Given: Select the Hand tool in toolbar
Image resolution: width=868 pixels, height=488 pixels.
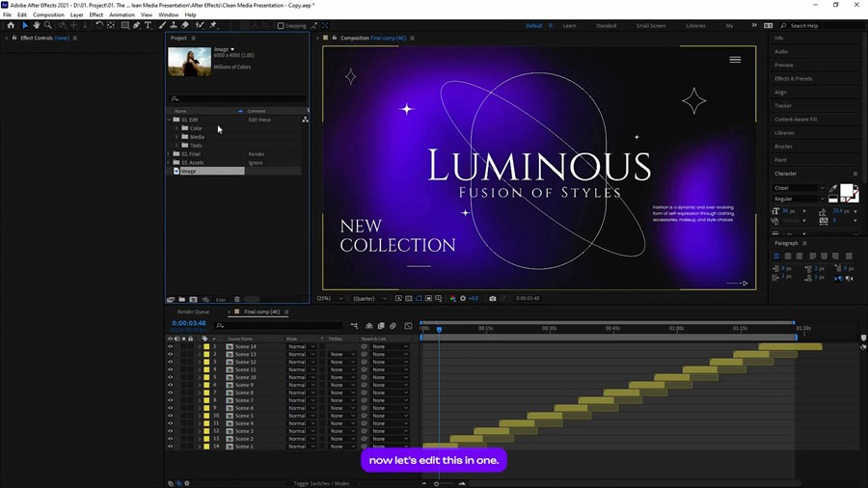Looking at the screenshot, I should (37, 26).
